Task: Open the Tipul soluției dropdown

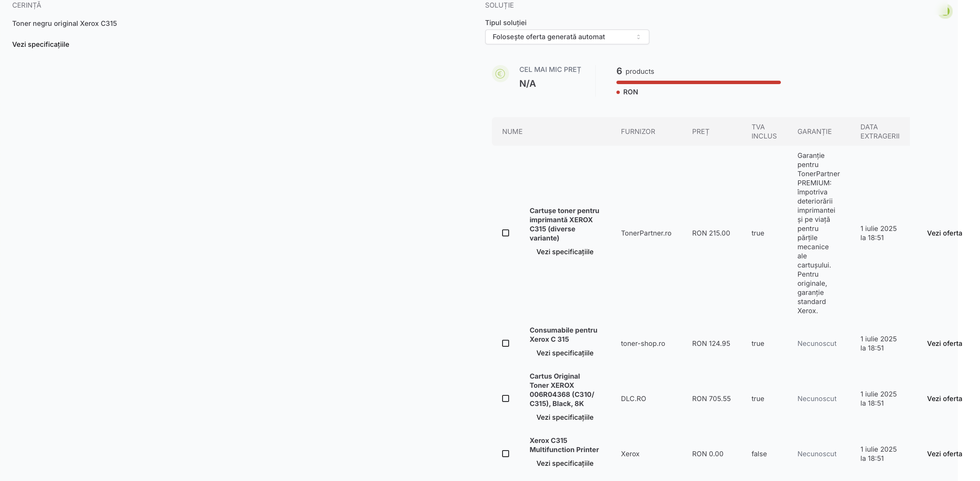Action: coord(567,37)
